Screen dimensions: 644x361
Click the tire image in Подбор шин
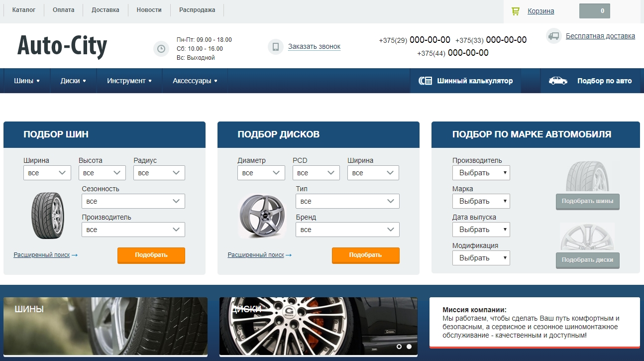pyautogui.click(x=48, y=216)
